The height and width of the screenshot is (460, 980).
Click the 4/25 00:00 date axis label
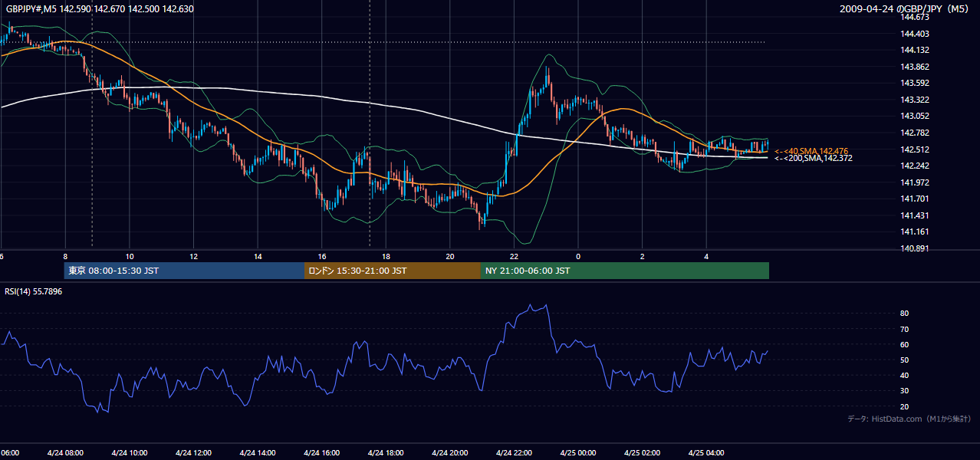point(578,453)
